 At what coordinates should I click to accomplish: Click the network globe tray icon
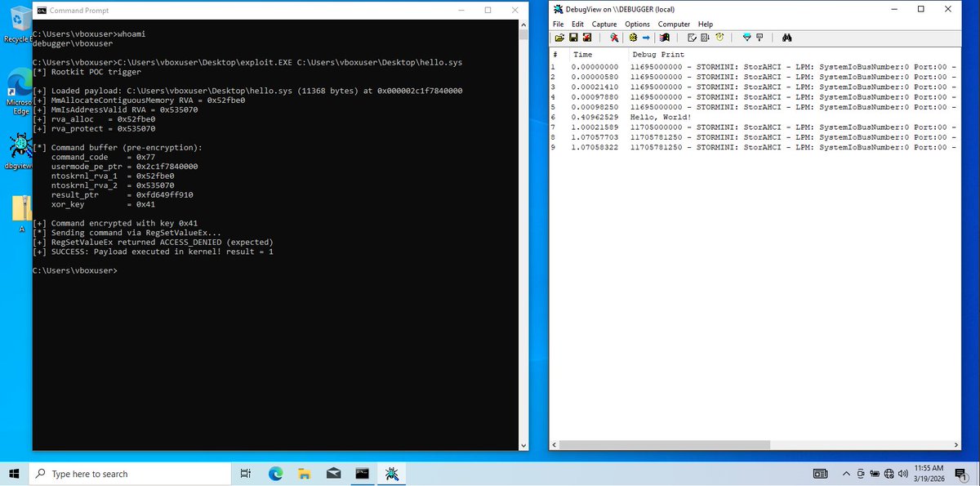tap(889, 474)
